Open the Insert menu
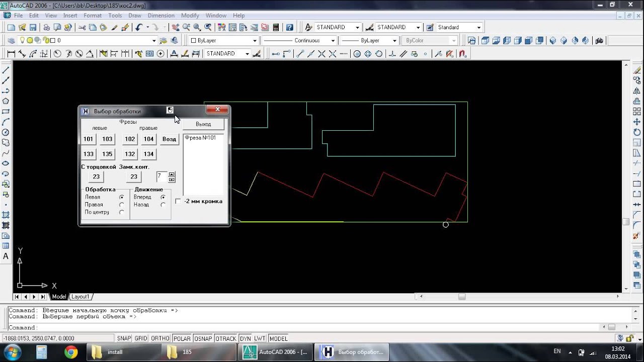The image size is (644, 362). (70, 16)
